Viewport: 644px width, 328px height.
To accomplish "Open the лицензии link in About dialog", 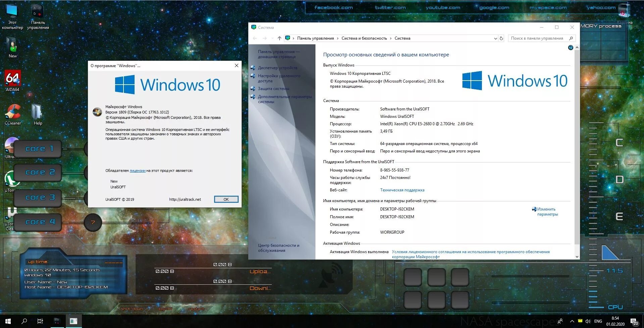I will tap(138, 171).
